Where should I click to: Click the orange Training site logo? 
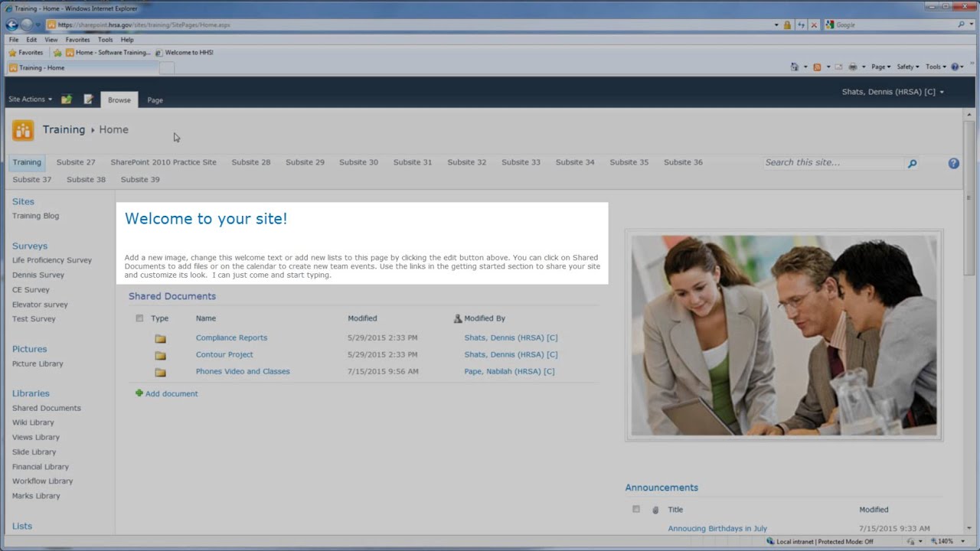pos(23,131)
